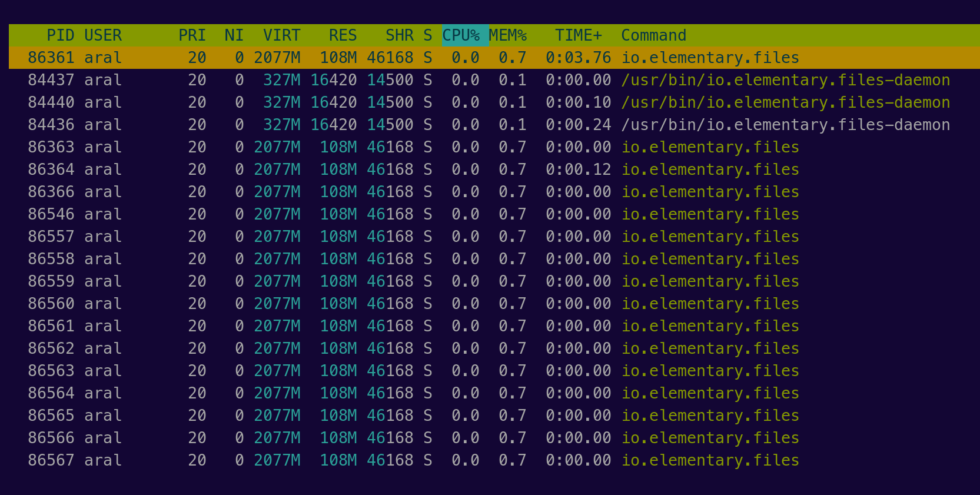Click 0.1 MEM% value of PID 84437
This screenshot has height=495, width=980.
(513, 80)
